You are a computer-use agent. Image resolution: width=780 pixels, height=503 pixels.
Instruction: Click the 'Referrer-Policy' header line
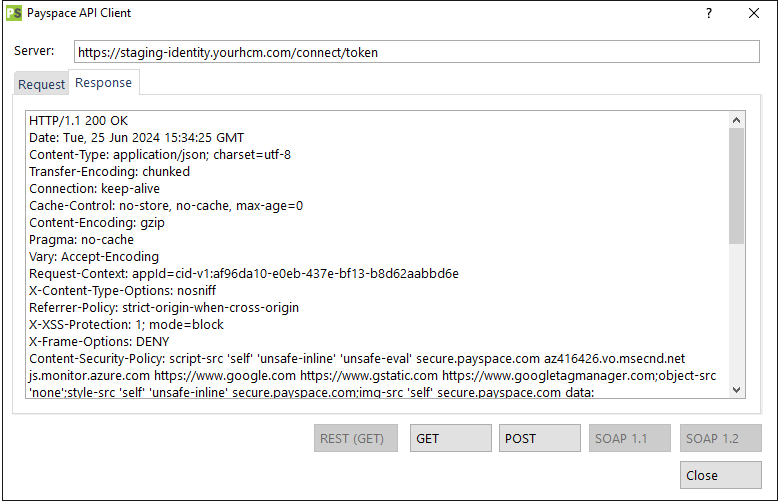pos(164,307)
